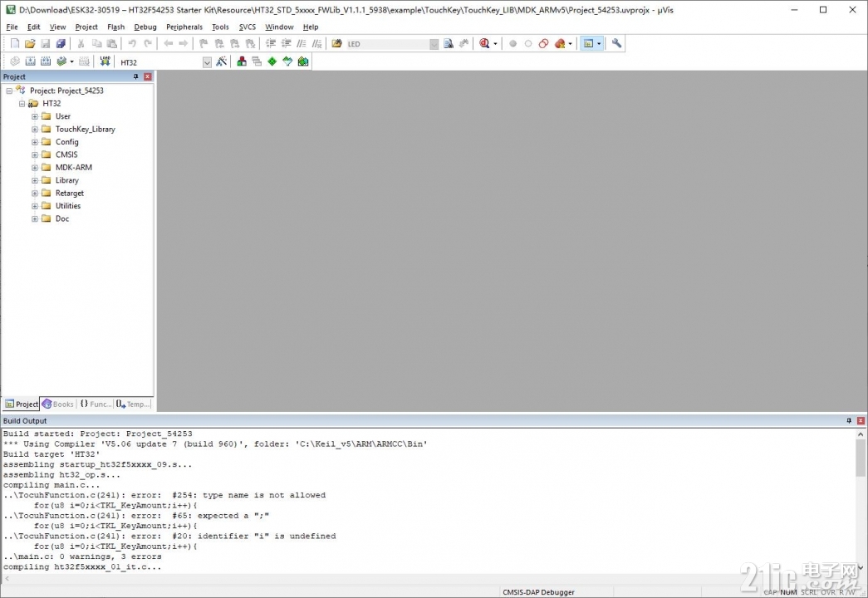The image size is (868, 598).
Task: Click the 'type name is not allowed' error line
Action: coord(164,495)
